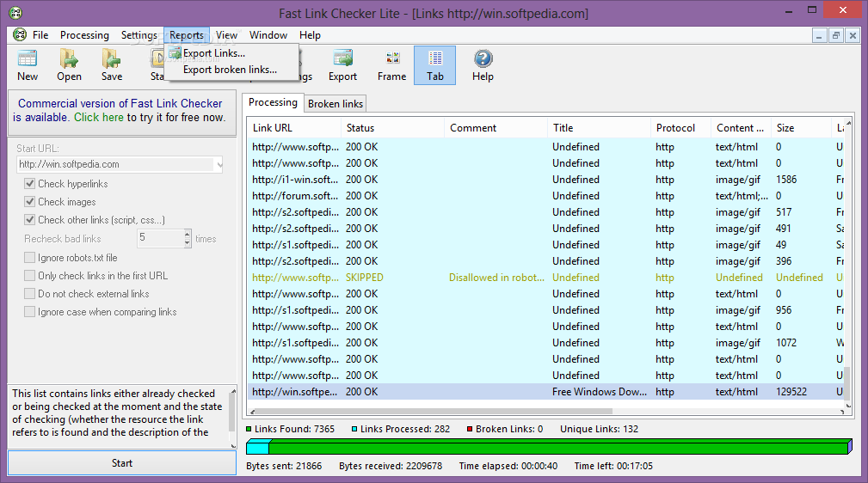This screenshot has height=483, width=868.
Task: Click the size value 129522
Action: point(791,392)
